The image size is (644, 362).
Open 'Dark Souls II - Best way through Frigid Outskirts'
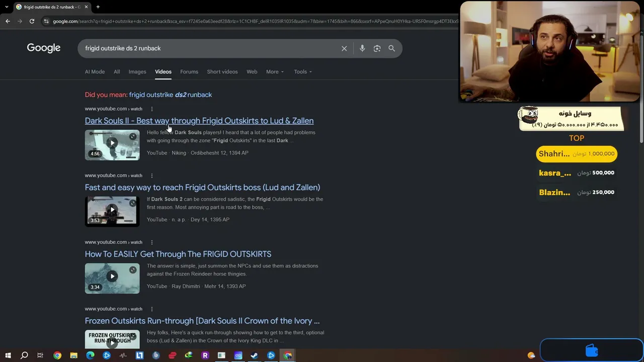click(199, 121)
